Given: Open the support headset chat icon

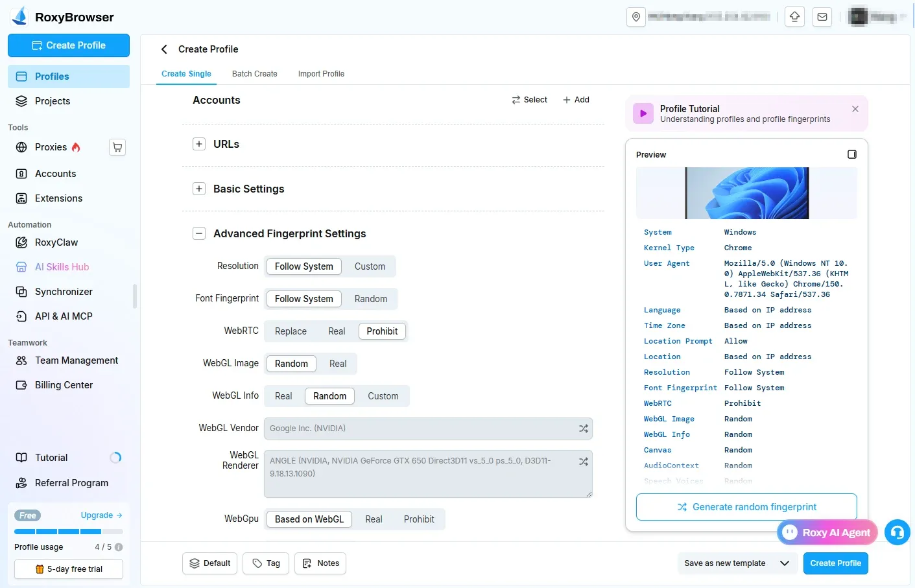Looking at the screenshot, I should click(x=897, y=532).
